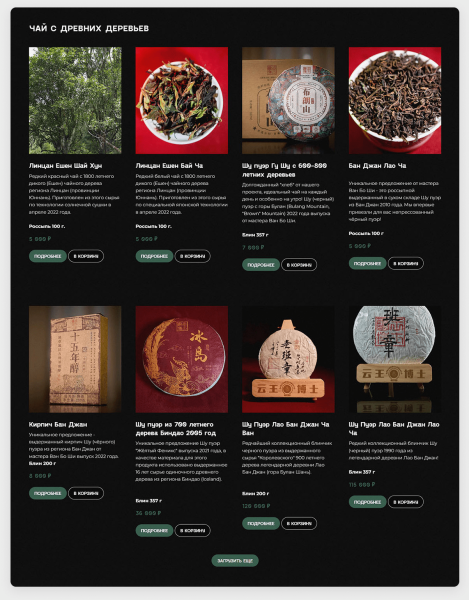Add Лао Бан Джан Ча Ван to cart
The width and height of the screenshot is (469, 600).
coord(299,523)
